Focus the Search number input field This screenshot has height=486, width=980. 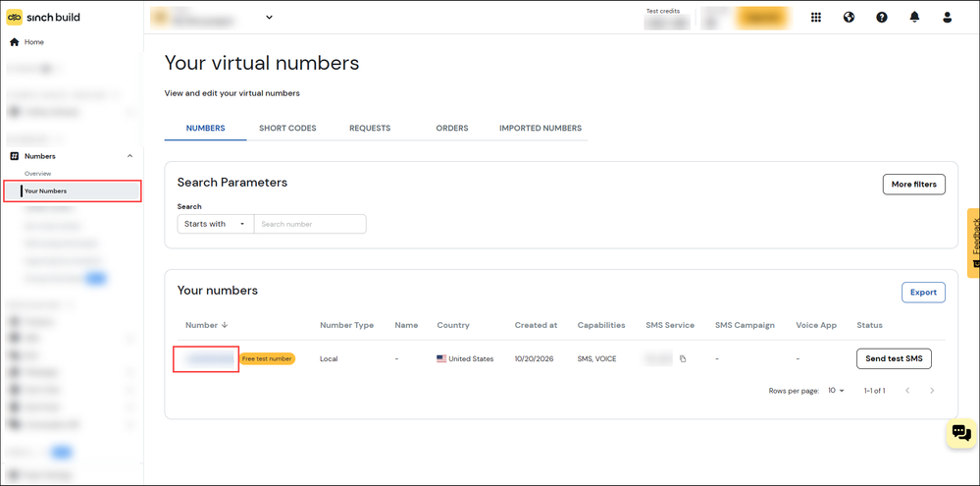310,224
